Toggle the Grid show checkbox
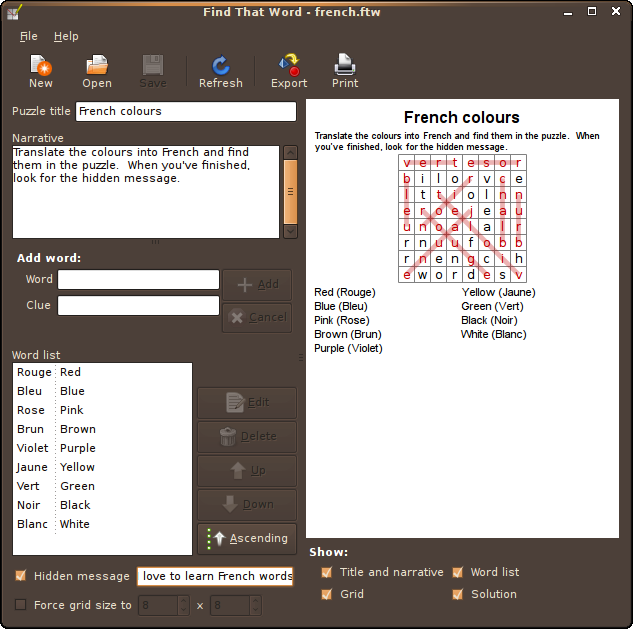Viewport: 633px width, 629px height. coord(326,594)
